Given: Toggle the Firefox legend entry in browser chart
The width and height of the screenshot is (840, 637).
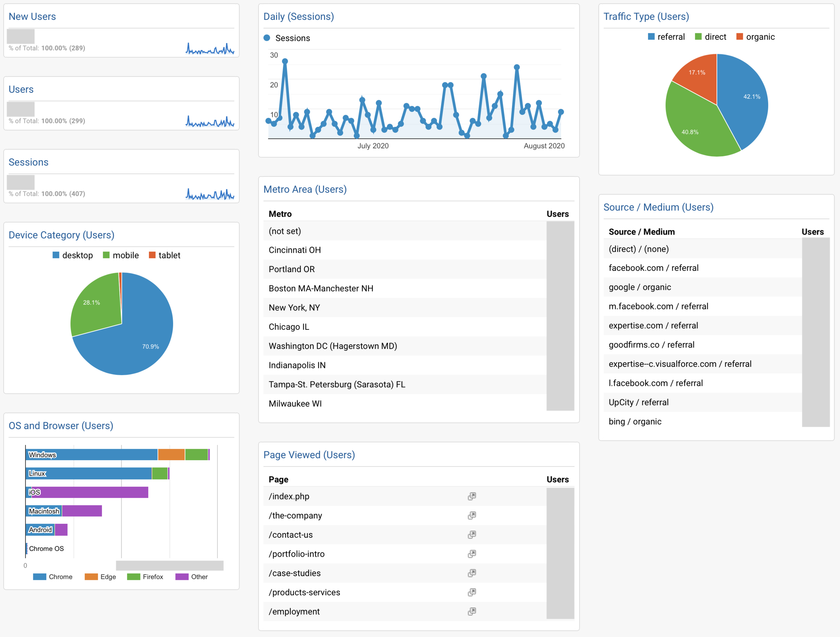Looking at the screenshot, I should click(x=153, y=576).
